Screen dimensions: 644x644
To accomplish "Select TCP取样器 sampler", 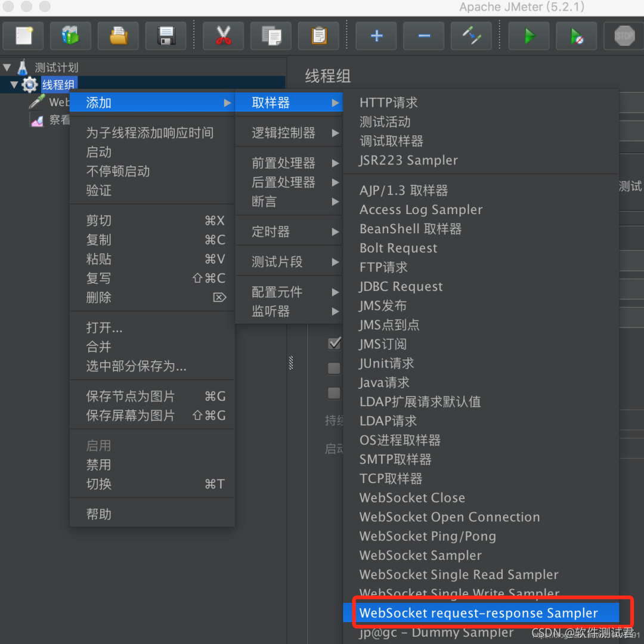I will tap(481, 478).
